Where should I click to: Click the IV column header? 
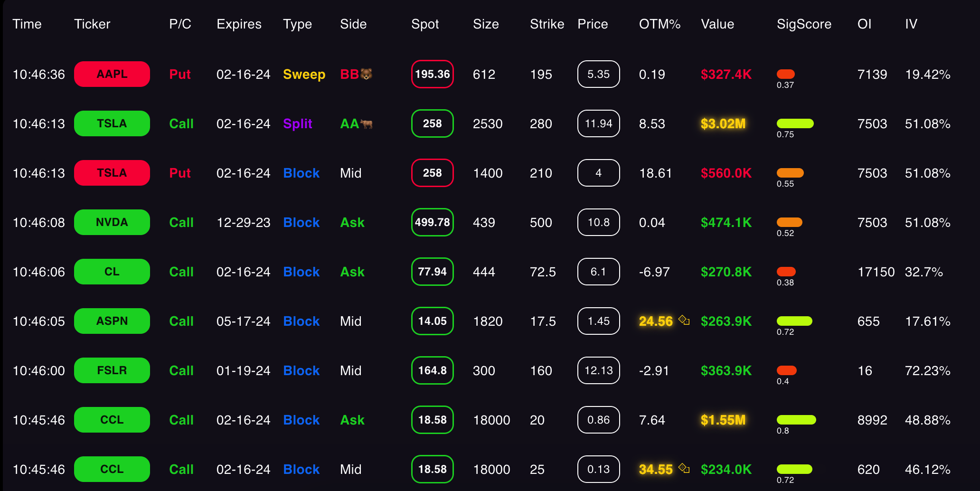pos(910,24)
